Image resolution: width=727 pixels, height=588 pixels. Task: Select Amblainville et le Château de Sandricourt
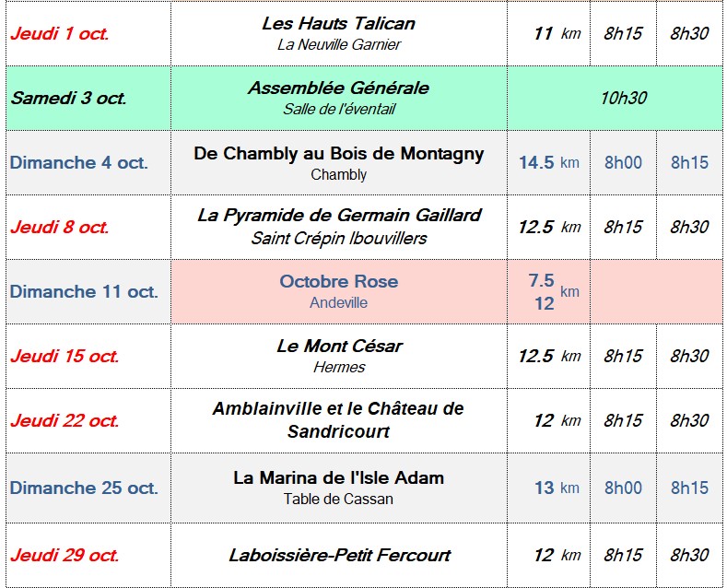(x=338, y=420)
